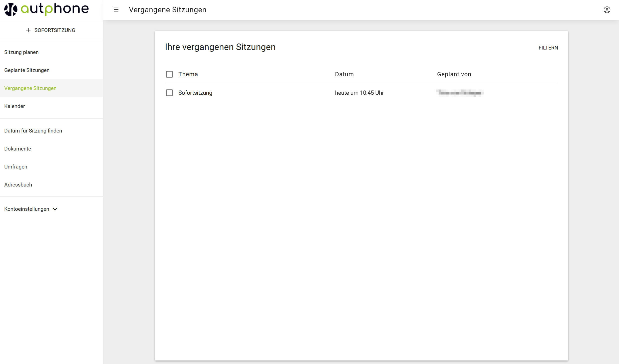Open the Kalender menu item
The image size is (619, 364).
15,106
